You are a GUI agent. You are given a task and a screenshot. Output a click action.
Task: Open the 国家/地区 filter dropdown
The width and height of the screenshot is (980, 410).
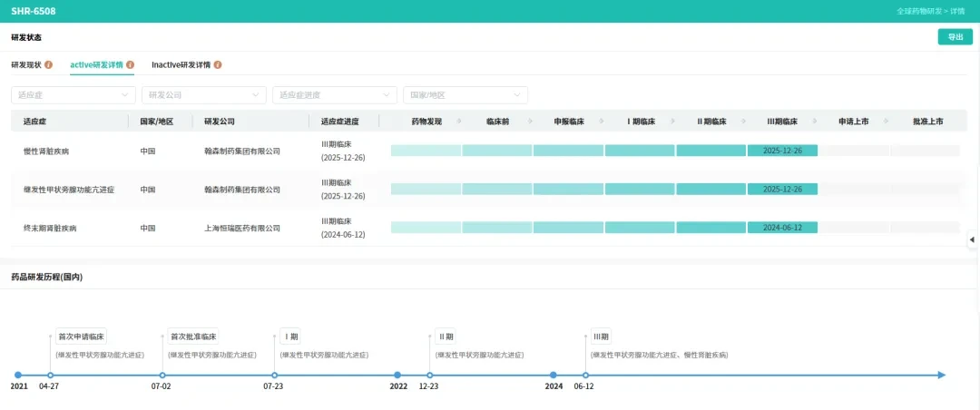coord(465,95)
